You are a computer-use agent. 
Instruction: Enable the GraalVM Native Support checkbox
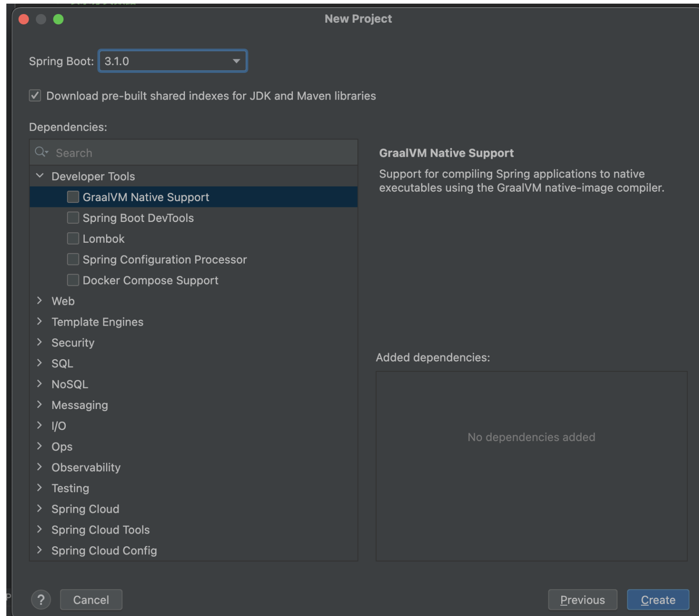[73, 197]
